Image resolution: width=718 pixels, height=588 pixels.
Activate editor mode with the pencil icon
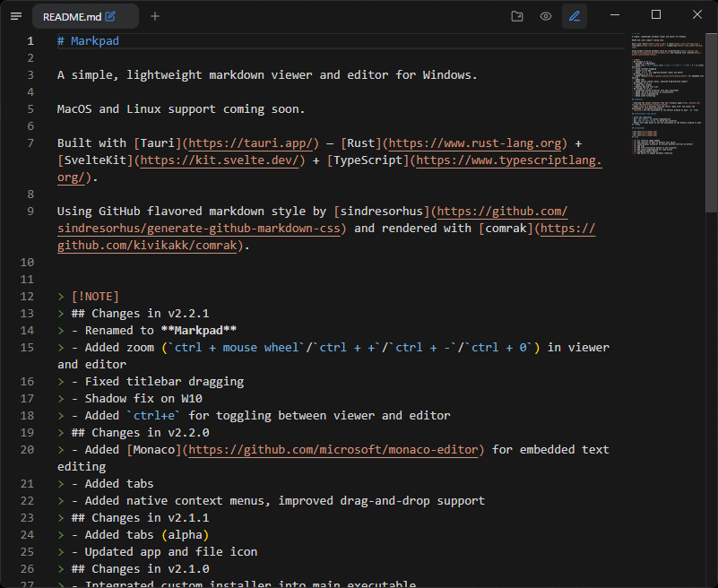click(575, 15)
